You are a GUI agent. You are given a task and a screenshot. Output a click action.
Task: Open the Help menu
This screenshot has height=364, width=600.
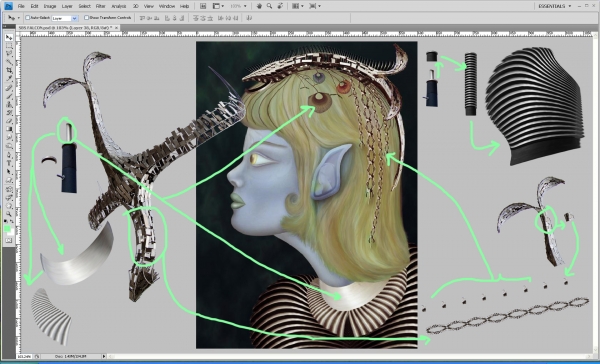(184, 6)
